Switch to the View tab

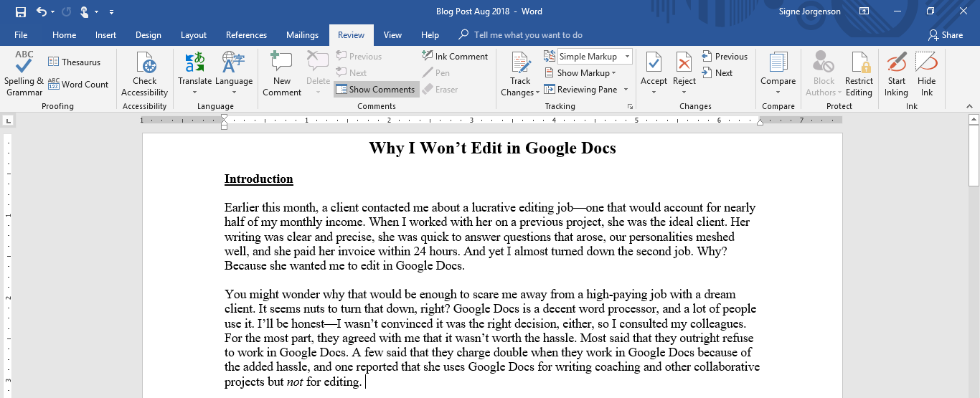coord(392,35)
